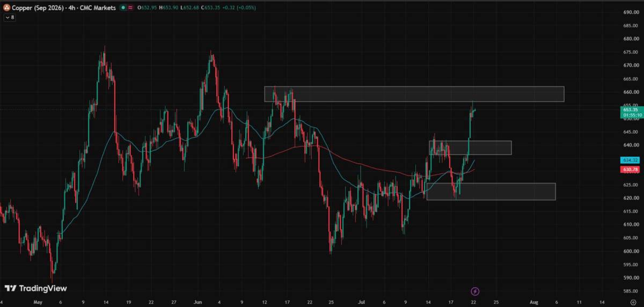Click the 27 date label on time axis
The height and width of the screenshot is (307, 644).
(173, 302)
